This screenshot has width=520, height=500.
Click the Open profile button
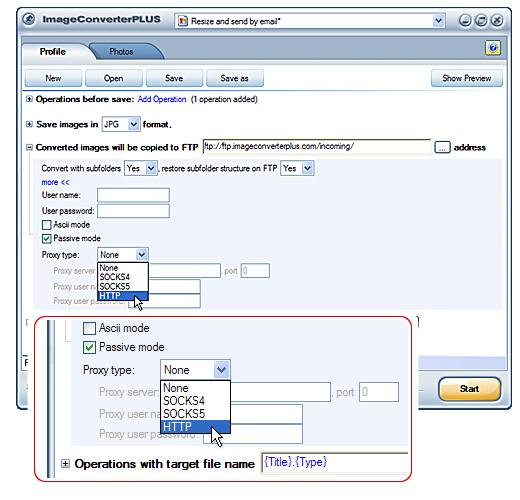click(114, 78)
